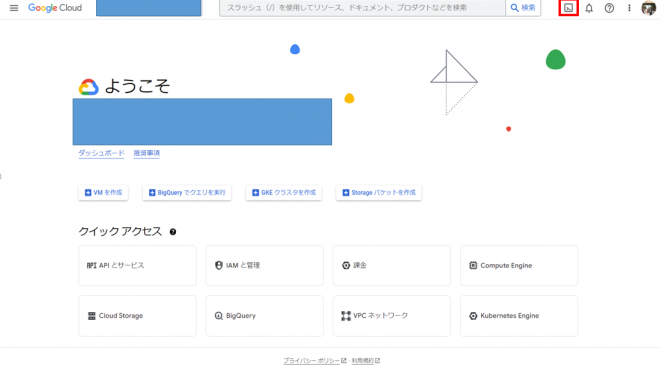660x365 pixels.
Task: Click the VM を作成 button
Action: pyautogui.click(x=104, y=193)
